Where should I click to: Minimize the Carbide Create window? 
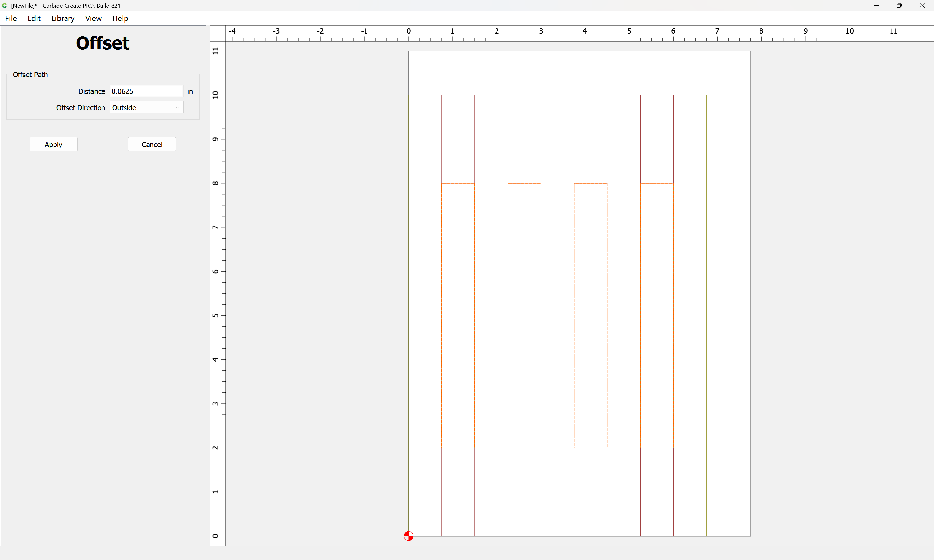[x=877, y=6]
